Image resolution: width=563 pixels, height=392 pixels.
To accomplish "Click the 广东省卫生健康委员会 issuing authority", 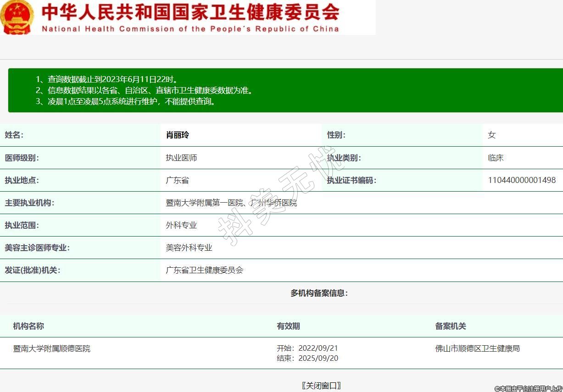I will click(205, 270).
